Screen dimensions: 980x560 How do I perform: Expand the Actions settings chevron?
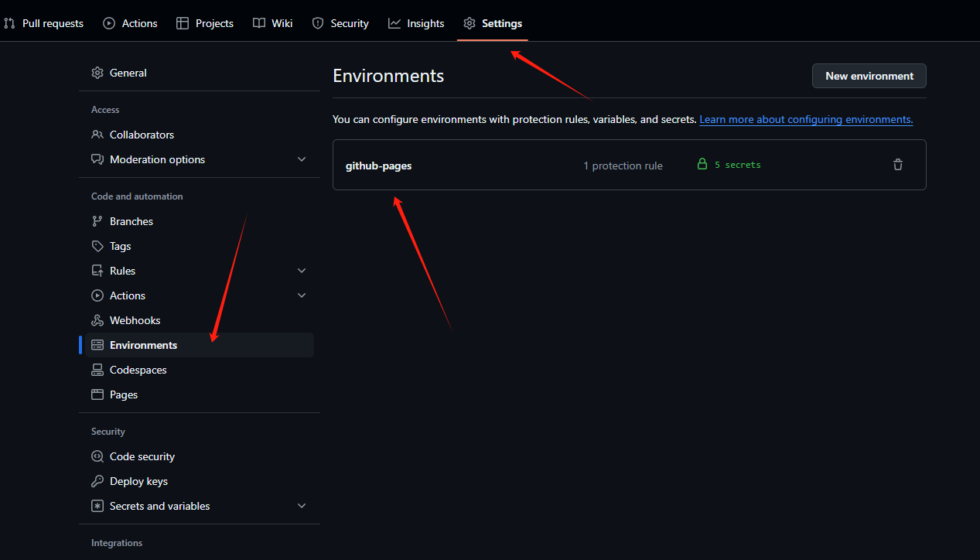coord(302,295)
